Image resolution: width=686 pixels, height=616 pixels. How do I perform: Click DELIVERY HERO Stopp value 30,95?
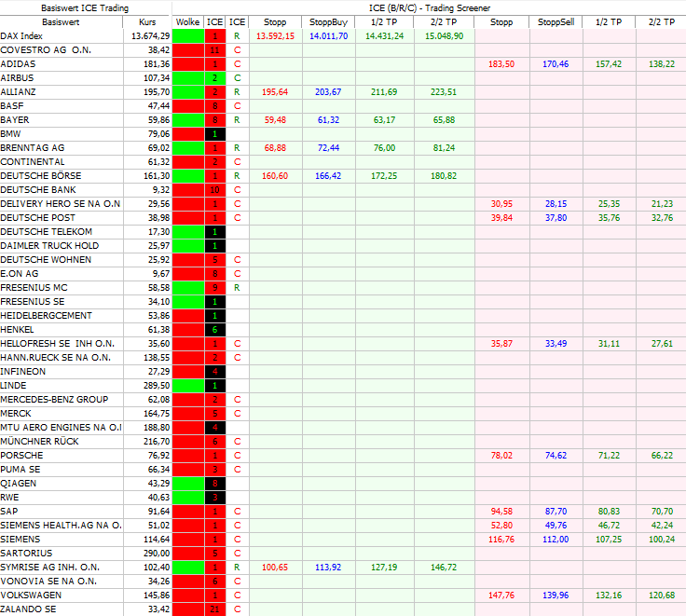point(501,204)
